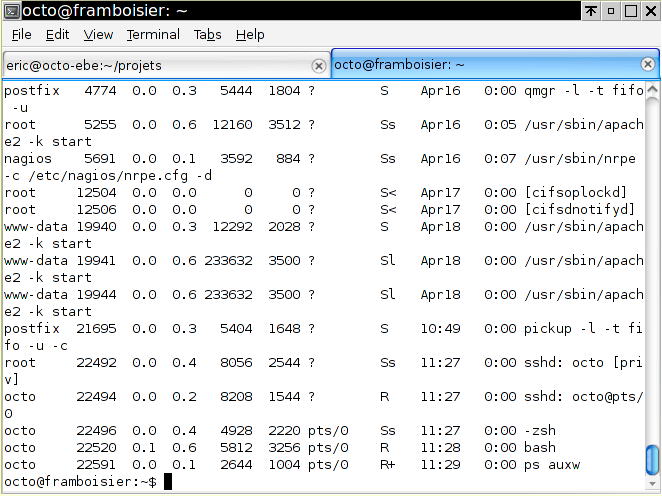
Task: Maximize the terminal window
Action: pos(629,11)
